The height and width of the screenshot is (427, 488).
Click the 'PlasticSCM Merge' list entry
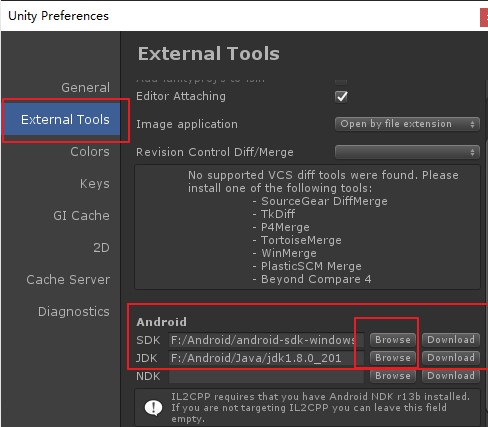coord(311,266)
